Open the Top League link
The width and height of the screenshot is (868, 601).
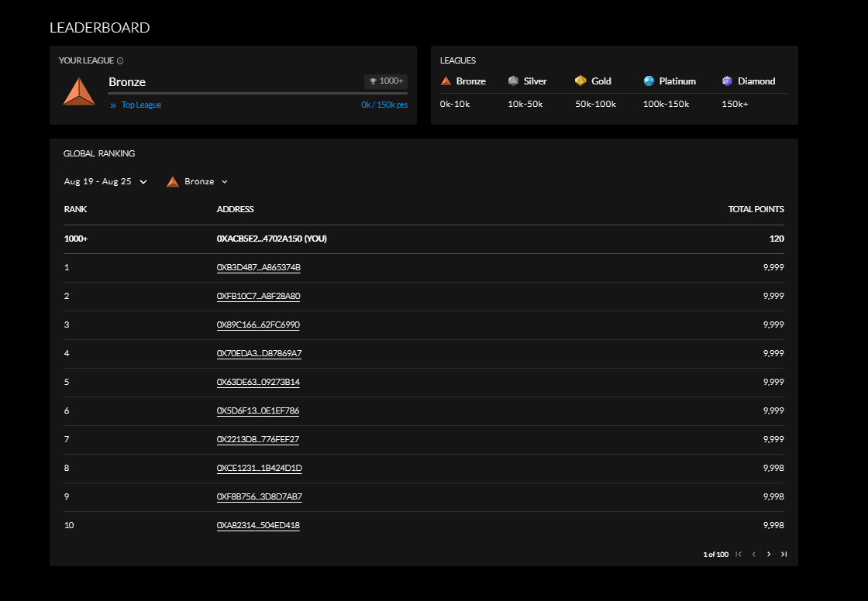pyautogui.click(x=141, y=105)
